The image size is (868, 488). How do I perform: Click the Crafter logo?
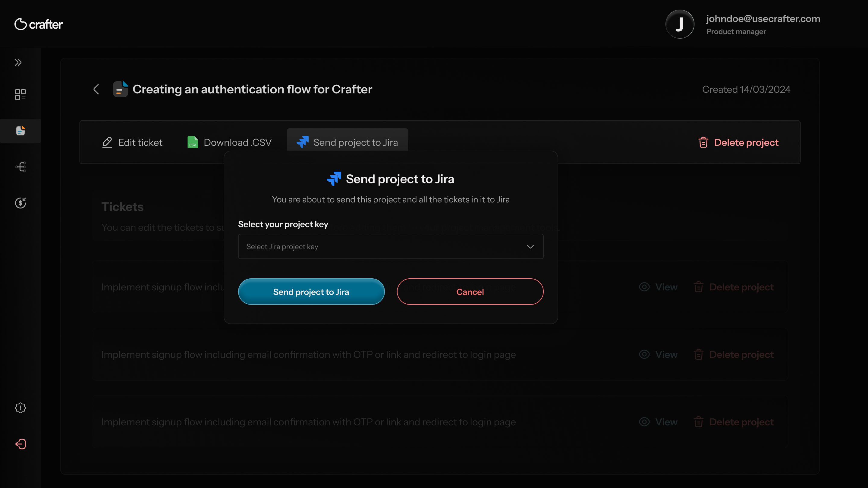coord(39,24)
